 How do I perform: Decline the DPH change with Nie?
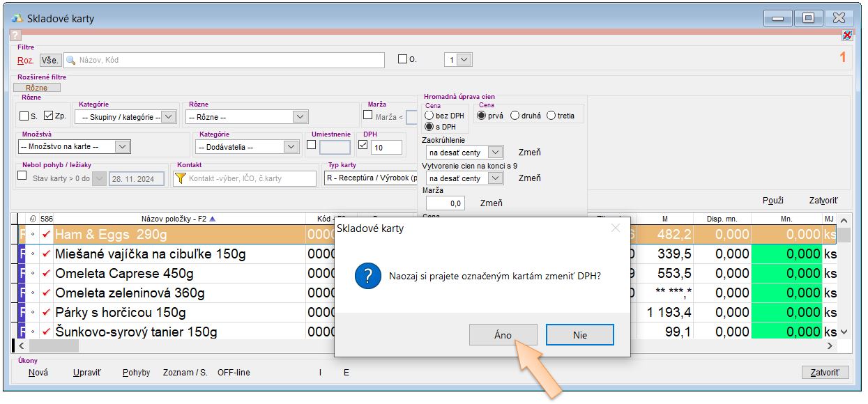coord(579,335)
